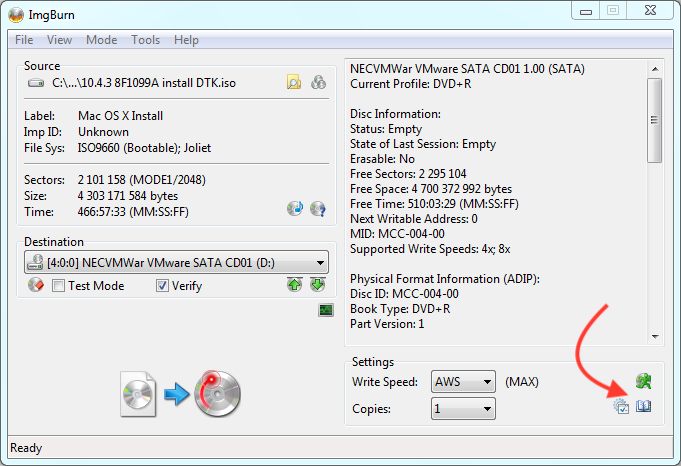Screen dimensions: 681x466
Task: Close the ImgBurn window
Action: tap(650, 10)
